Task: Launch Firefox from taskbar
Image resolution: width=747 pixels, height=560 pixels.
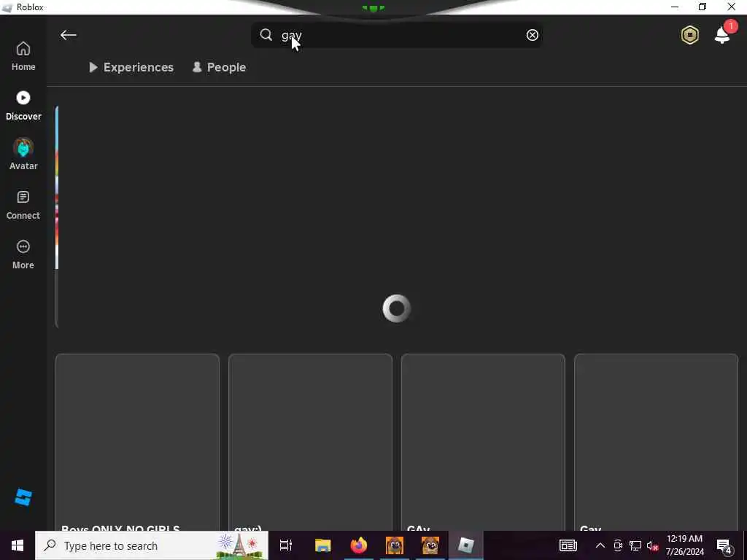Action: [x=359, y=545]
